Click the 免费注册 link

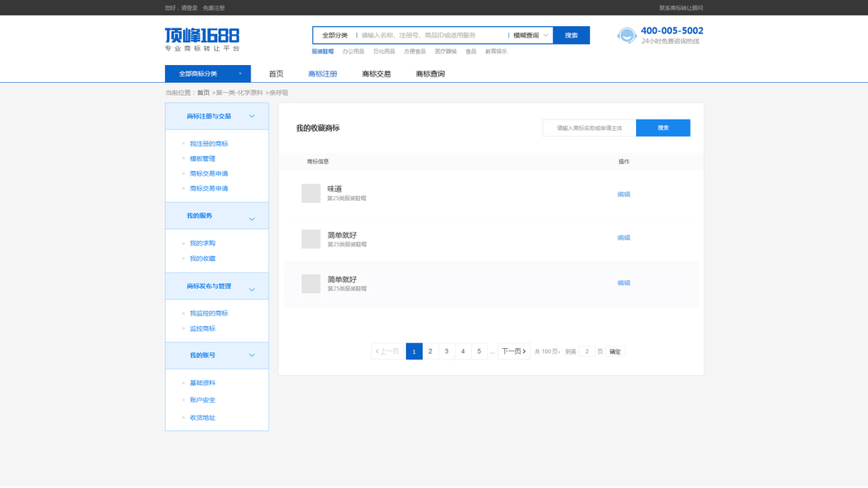click(x=214, y=8)
